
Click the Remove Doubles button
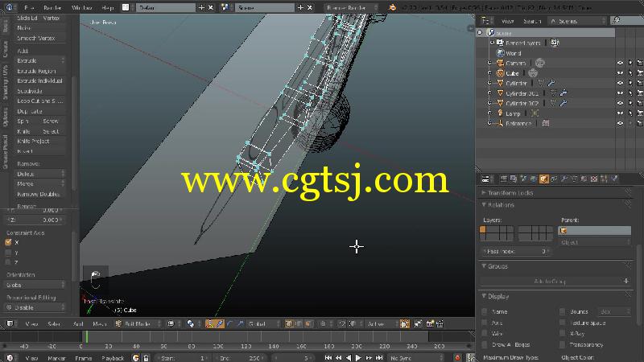[x=39, y=194]
